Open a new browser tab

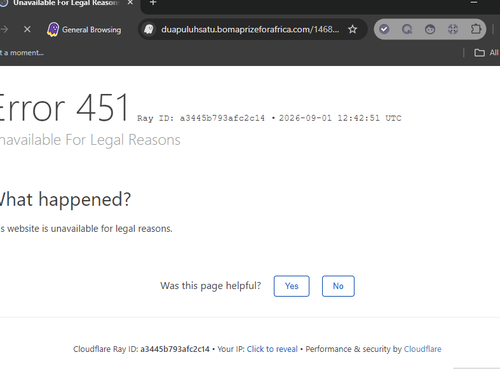pyautogui.click(x=153, y=3)
